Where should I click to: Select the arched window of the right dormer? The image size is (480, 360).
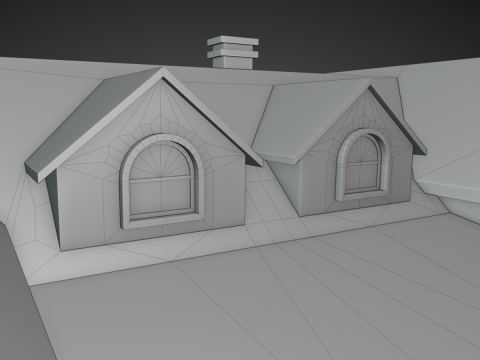363,165
